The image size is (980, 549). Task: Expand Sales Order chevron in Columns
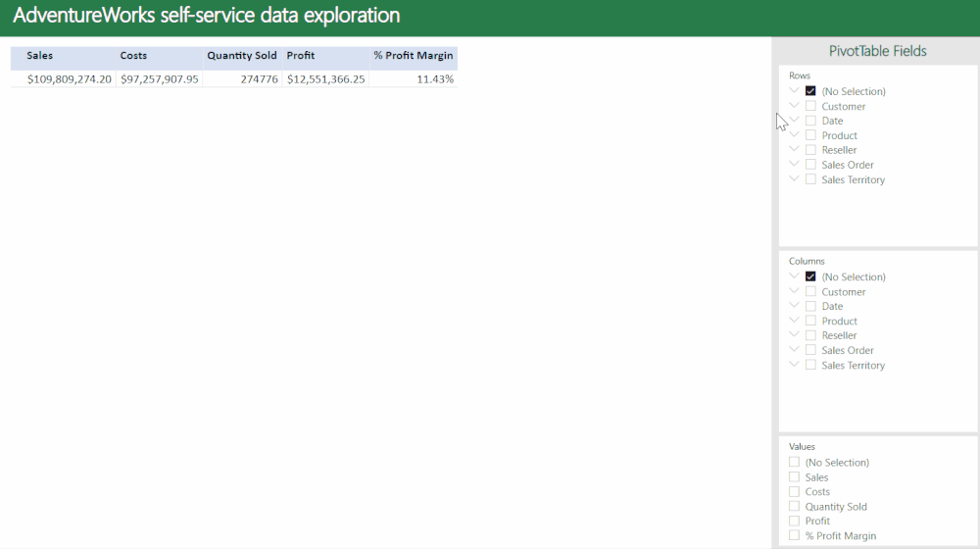(x=795, y=350)
